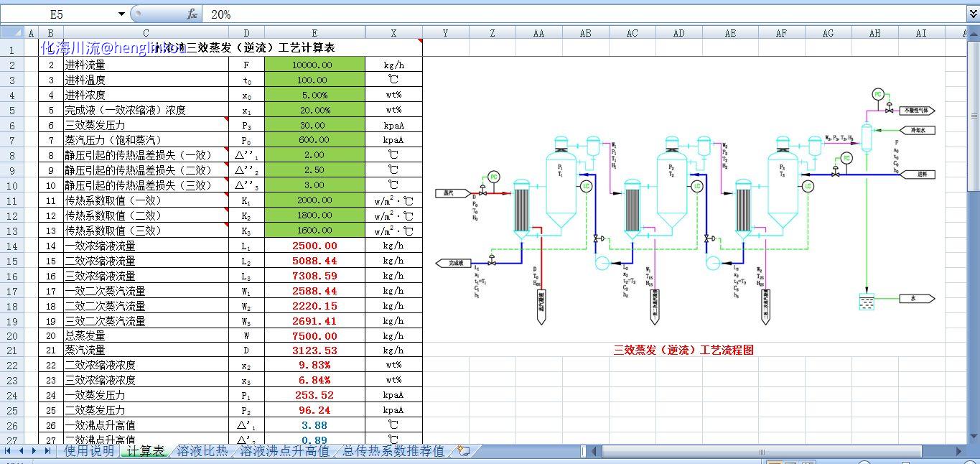Click the flowchart caption 三效蒸发（逆流）工艺流程图

(x=683, y=351)
